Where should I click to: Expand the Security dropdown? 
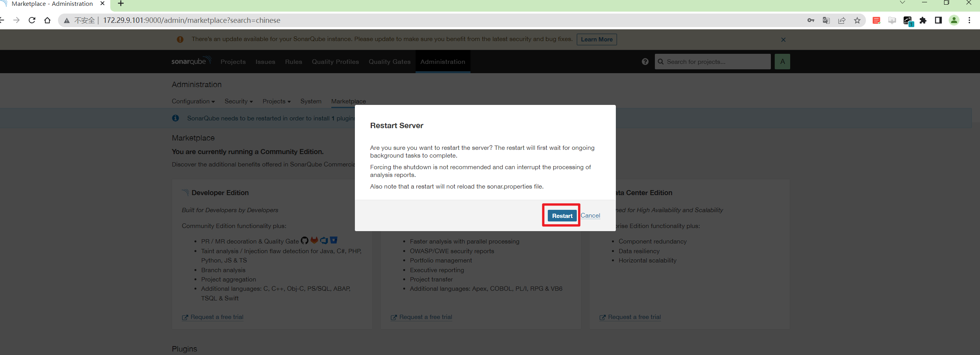(239, 101)
